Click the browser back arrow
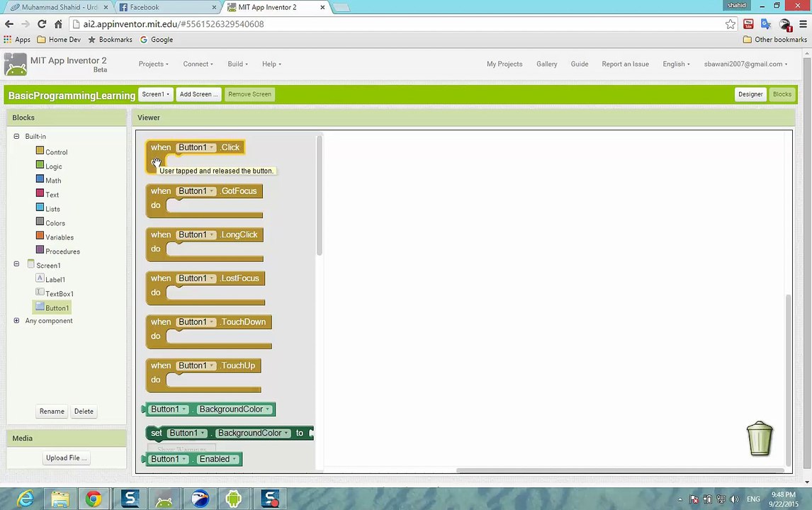Screen dimensions: 812x510 coord(9,24)
